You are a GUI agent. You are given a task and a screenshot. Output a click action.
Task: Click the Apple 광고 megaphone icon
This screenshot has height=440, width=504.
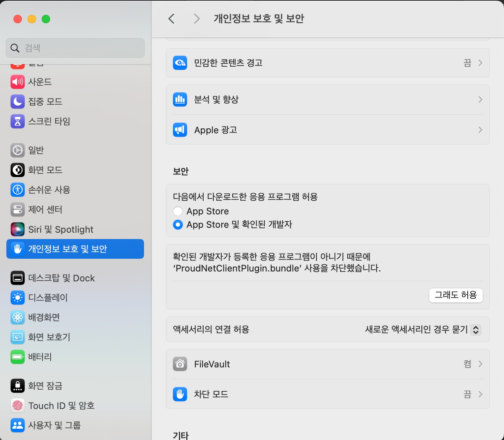tap(180, 130)
